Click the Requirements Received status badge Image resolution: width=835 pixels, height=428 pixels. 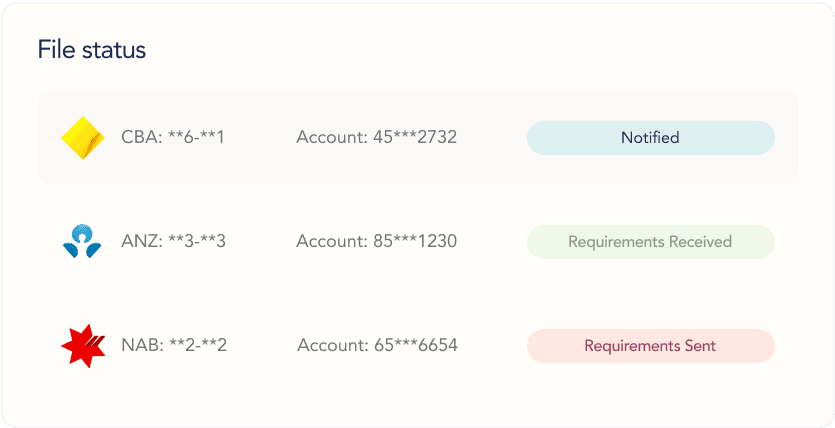(650, 242)
